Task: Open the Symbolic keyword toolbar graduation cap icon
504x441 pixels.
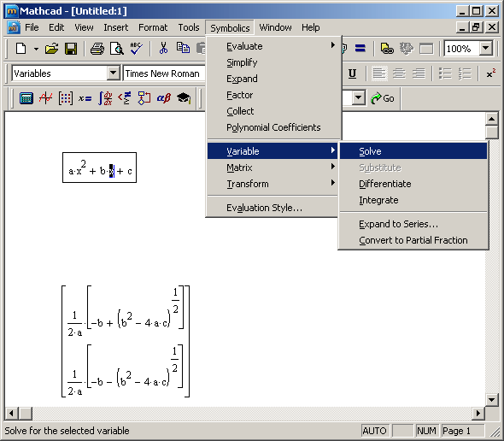Action: point(184,98)
